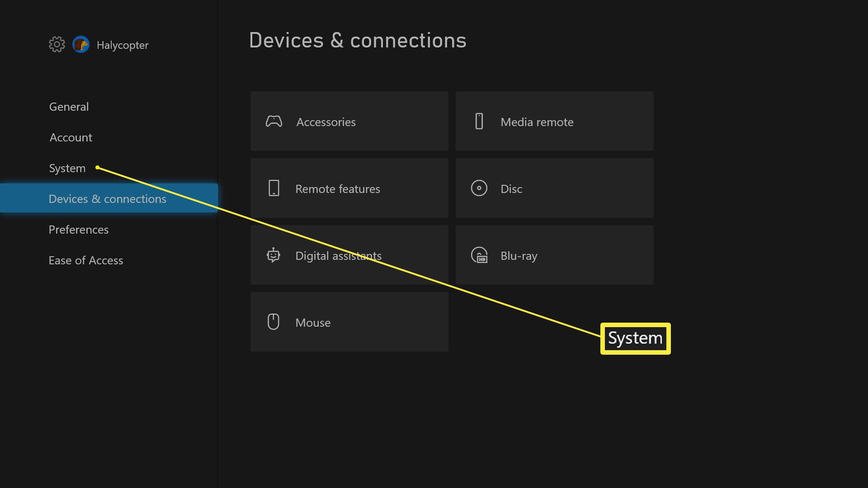Open Media remote settings

[x=554, y=121]
